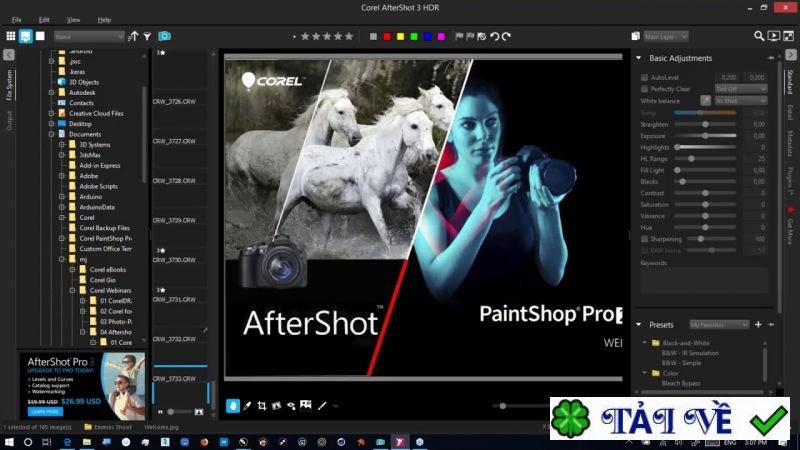Switch to the File System tab
This screenshot has width=800, height=450.
click(x=9, y=85)
